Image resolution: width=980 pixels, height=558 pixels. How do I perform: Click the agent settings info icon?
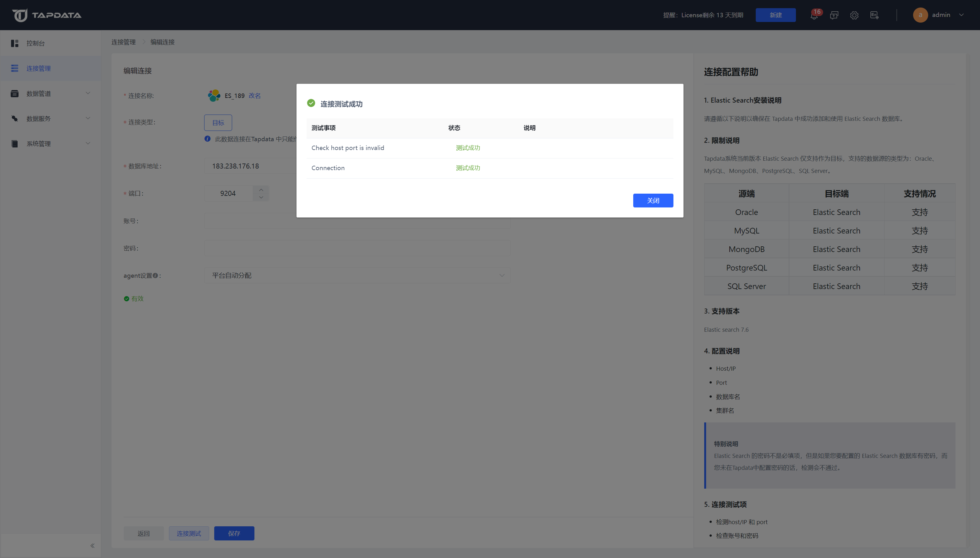(155, 276)
